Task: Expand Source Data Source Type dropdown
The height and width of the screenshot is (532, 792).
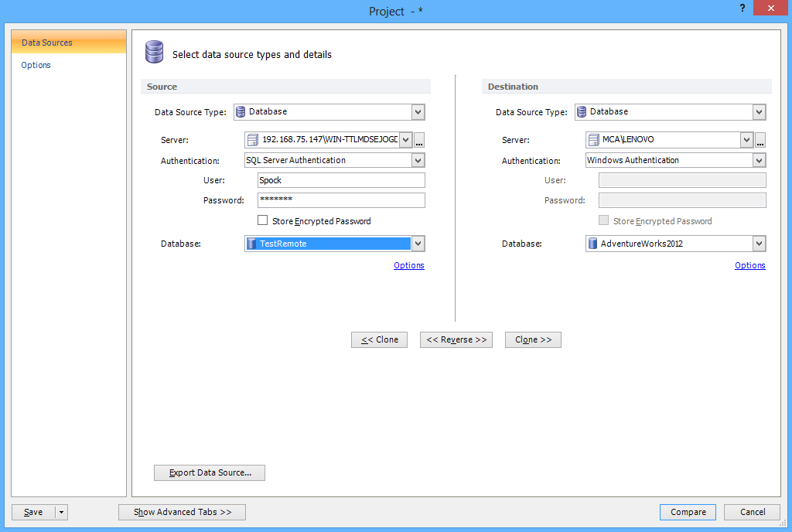Action: 418,112
